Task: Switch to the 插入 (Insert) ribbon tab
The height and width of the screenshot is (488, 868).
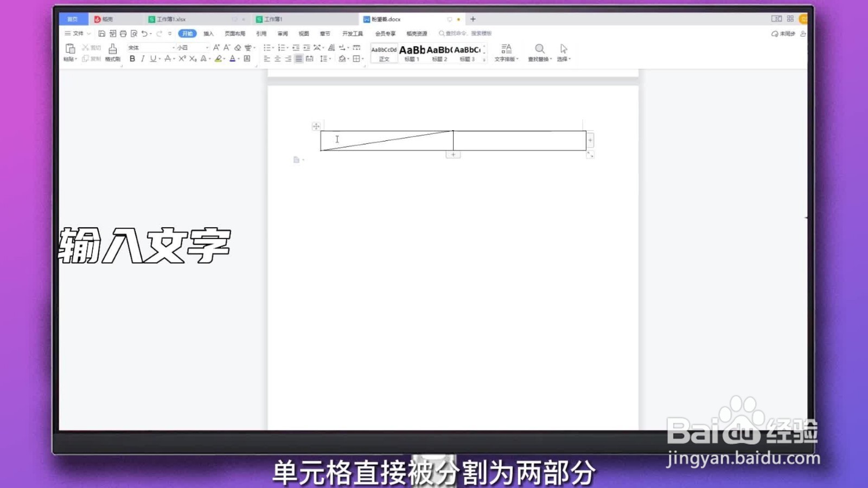Action: (x=209, y=33)
